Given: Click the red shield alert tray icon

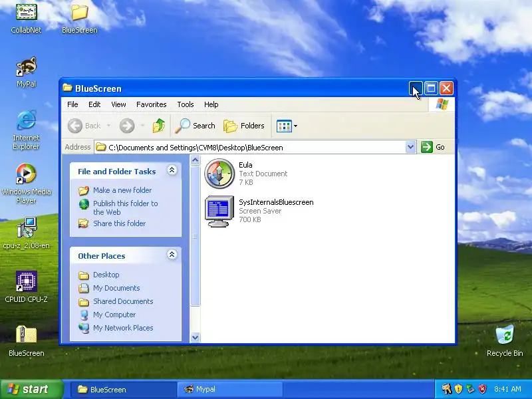Looking at the screenshot, I should click(x=482, y=389).
